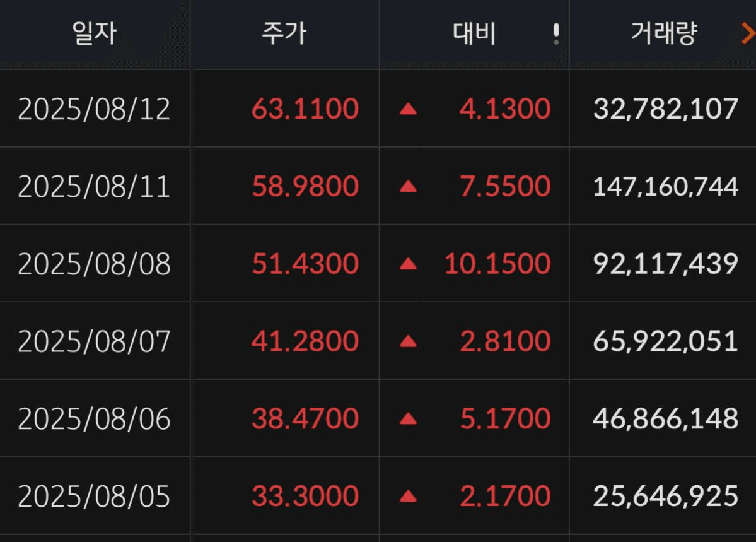Click the up triangle in the 2025/08/08 row

click(408, 264)
